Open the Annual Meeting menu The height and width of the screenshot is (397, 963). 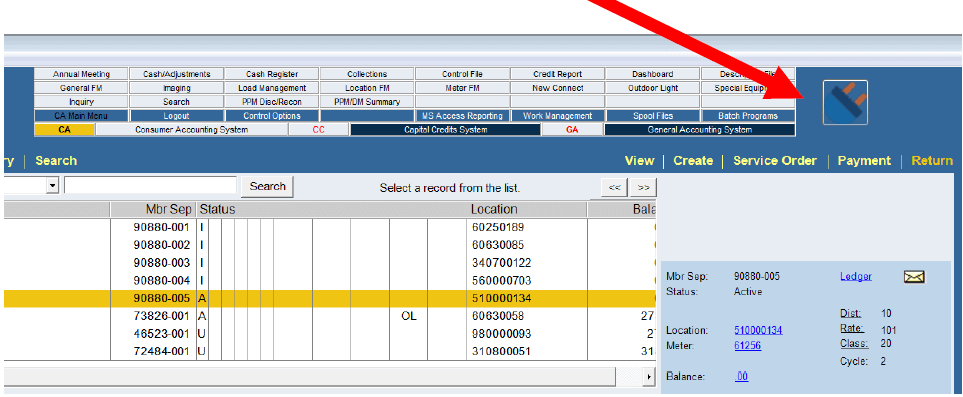pyautogui.click(x=81, y=74)
